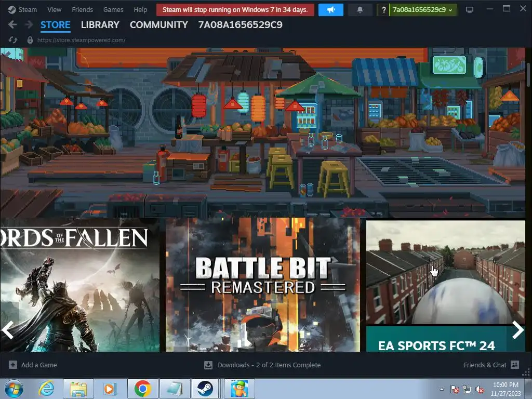The width and height of the screenshot is (532, 399).
Task: Click the EA SPORTS FC™ 24 title
Action: [x=436, y=345]
